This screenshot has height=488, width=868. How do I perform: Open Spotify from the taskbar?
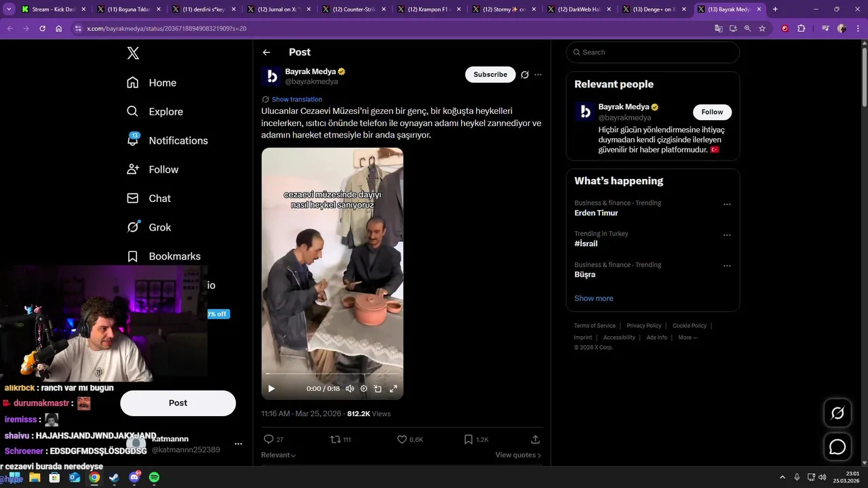pyautogui.click(x=154, y=478)
